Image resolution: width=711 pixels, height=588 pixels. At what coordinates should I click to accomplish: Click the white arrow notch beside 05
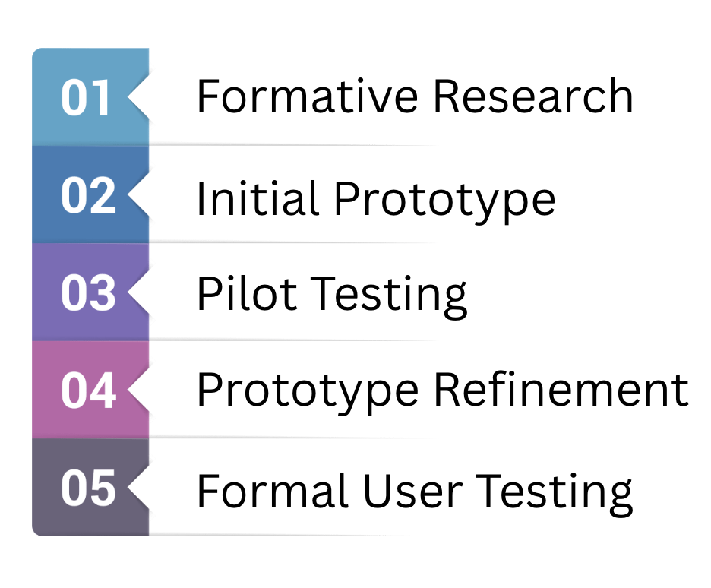[x=139, y=488]
